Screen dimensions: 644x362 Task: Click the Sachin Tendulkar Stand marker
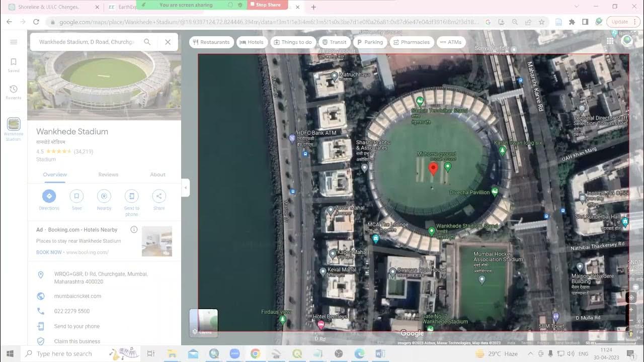click(420, 101)
